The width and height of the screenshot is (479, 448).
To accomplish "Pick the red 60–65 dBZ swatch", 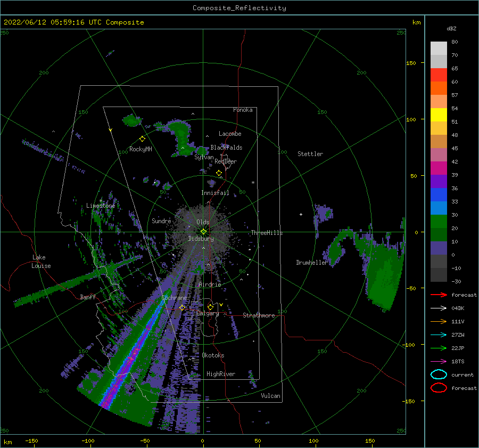I will [x=439, y=75].
